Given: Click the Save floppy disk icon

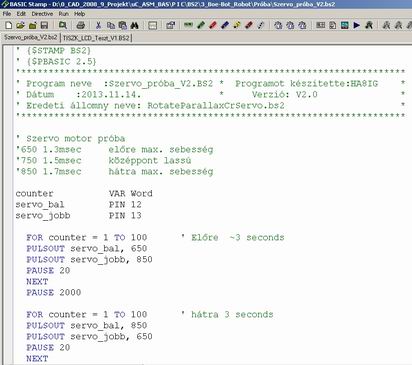Looking at the screenshot, I should [x=44, y=25].
